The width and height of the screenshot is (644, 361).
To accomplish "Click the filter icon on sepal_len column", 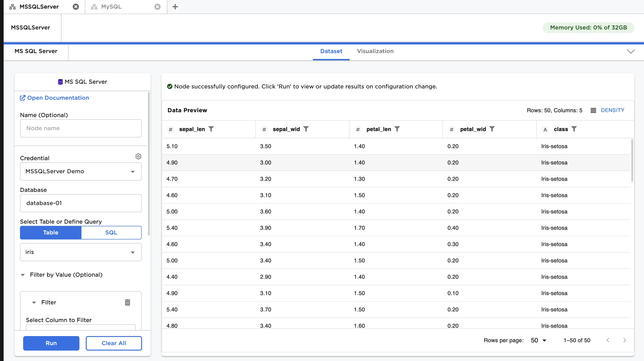I will click(211, 129).
